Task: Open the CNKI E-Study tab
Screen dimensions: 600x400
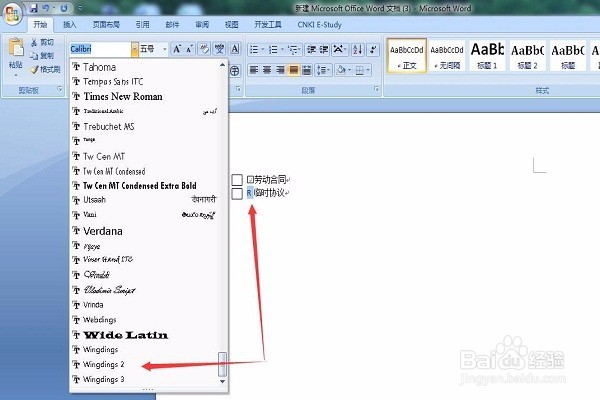Action: (320, 25)
